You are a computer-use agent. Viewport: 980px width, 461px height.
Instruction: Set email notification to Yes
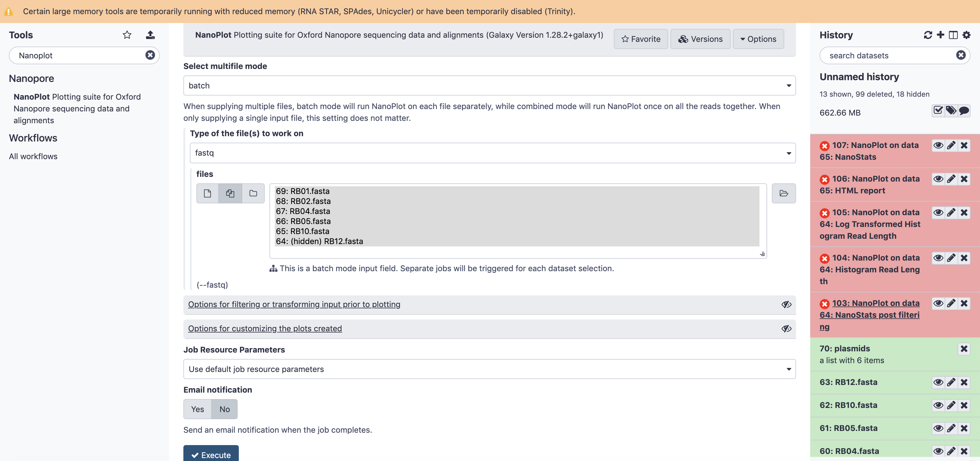click(x=198, y=409)
